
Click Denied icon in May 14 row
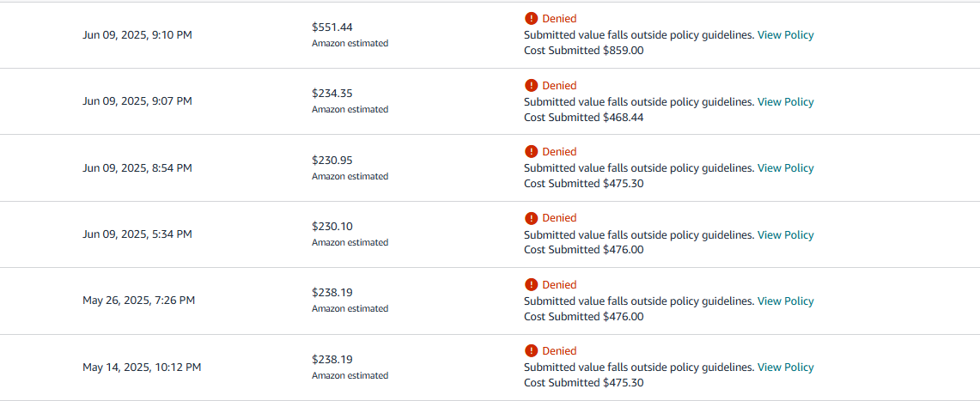point(532,350)
